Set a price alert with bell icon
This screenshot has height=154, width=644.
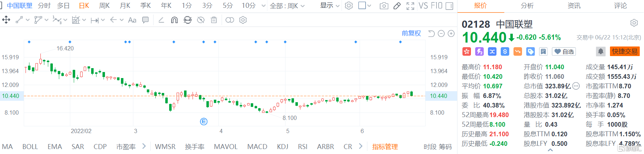click(601, 51)
